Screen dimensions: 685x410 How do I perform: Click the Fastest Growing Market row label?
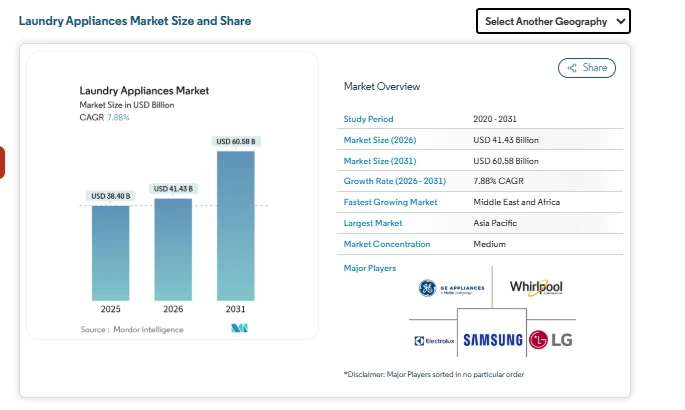coord(391,202)
